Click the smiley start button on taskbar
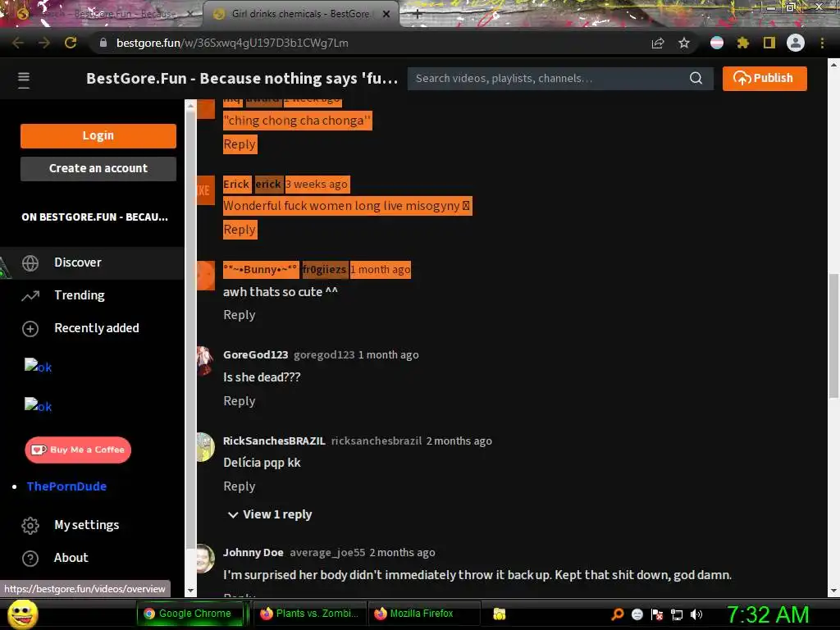Image resolution: width=840 pixels, height=630 pixels. [x=22, y=614]
